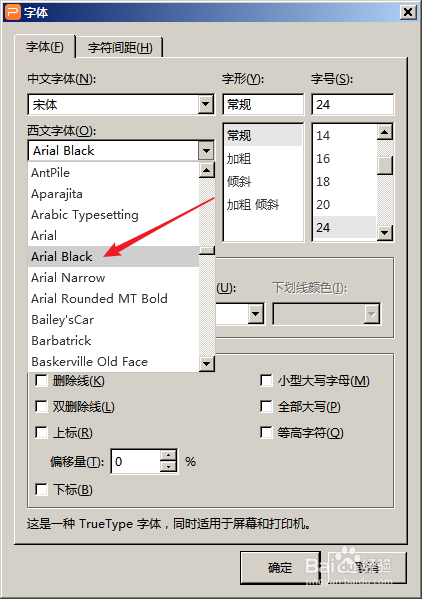Decrease 偏移量 with the down stepper
422x599 pixels.
168,467
